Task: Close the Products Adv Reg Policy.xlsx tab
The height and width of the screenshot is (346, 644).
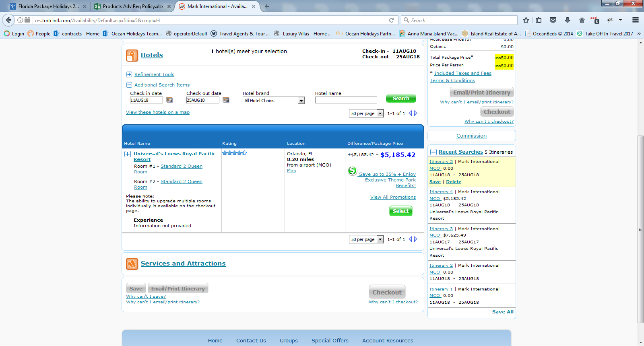Action: tap(169, 6)
